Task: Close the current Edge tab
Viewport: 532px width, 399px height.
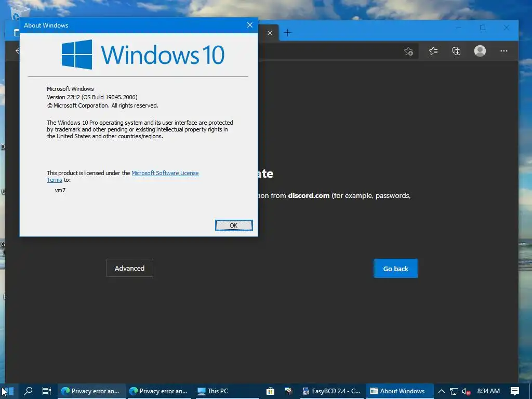Action: tap(270, 33)
